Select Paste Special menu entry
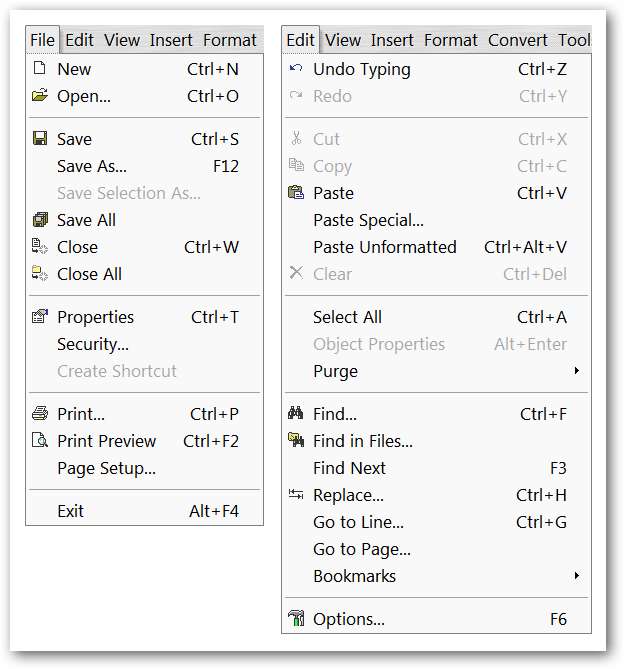Image resolution: width=624 pixels, height=669 pixels. coord(368,220)
